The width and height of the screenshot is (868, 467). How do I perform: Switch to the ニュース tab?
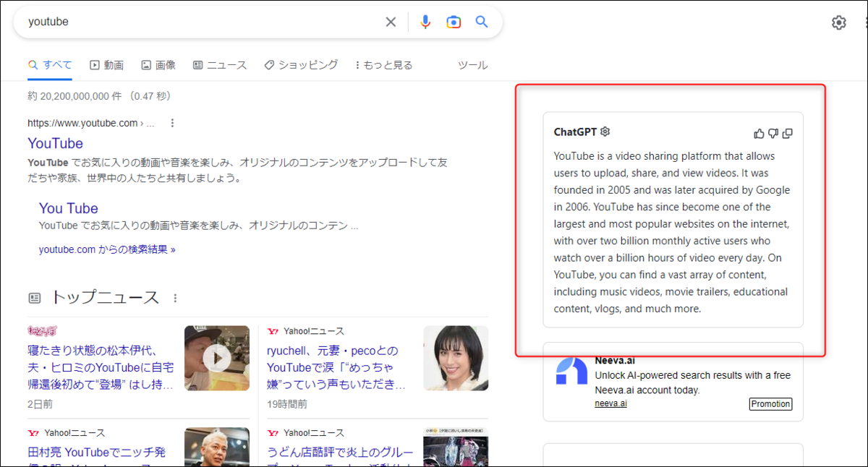[x=220, y=65]
